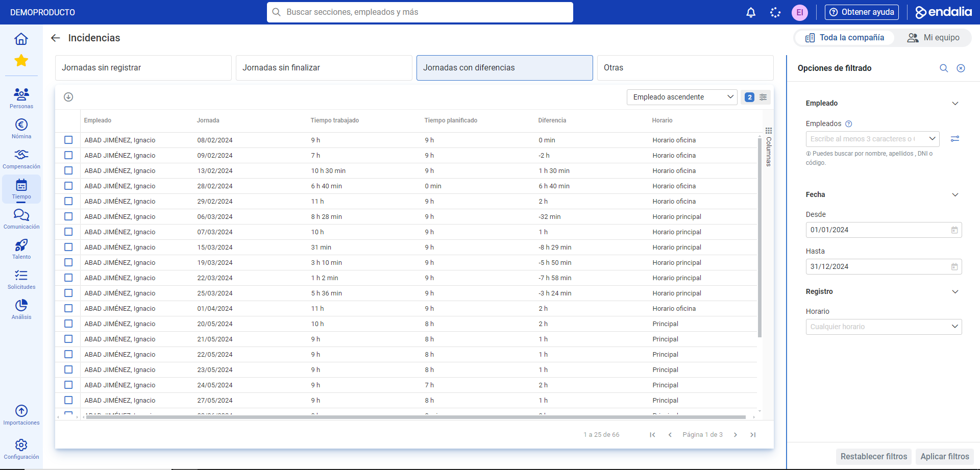This screenshot has width=980, height=470.
Task: Tick the checkbox for 01/04/2024
Action: (68, 308)
